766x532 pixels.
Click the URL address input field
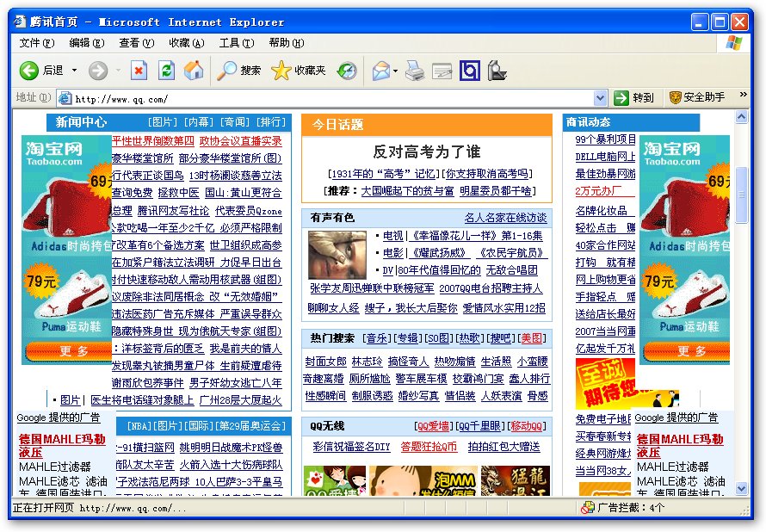click(x=332, y=98)
